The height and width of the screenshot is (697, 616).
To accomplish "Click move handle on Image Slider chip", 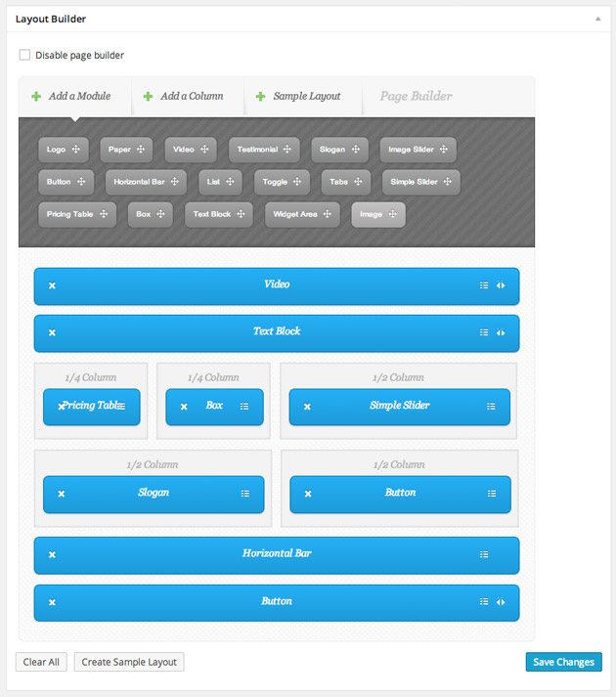I will point(444,149).
